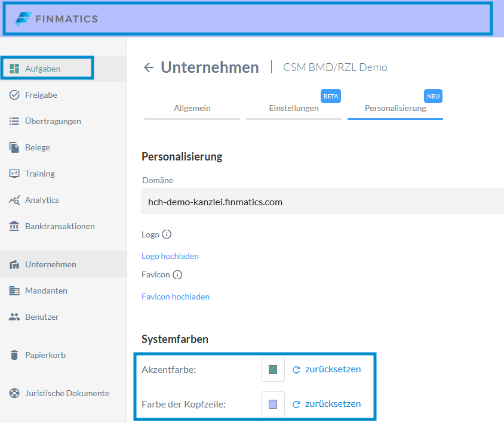Viewport: 504px width, 423px height.
Task: Select the Freigabe checkmark icon
Action: (x=15, y=94)
